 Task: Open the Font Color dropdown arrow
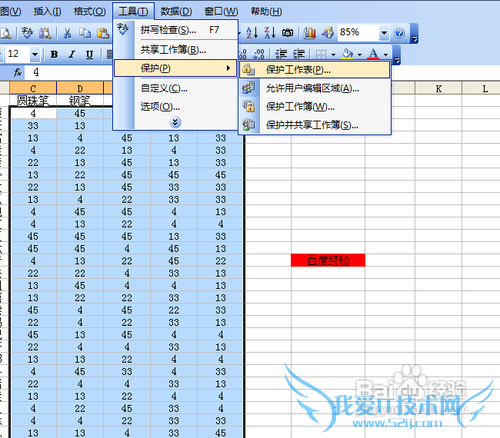coord(386,54)
